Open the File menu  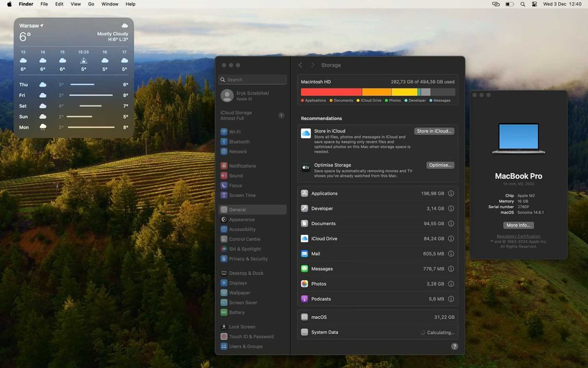[x=44, y=4]
